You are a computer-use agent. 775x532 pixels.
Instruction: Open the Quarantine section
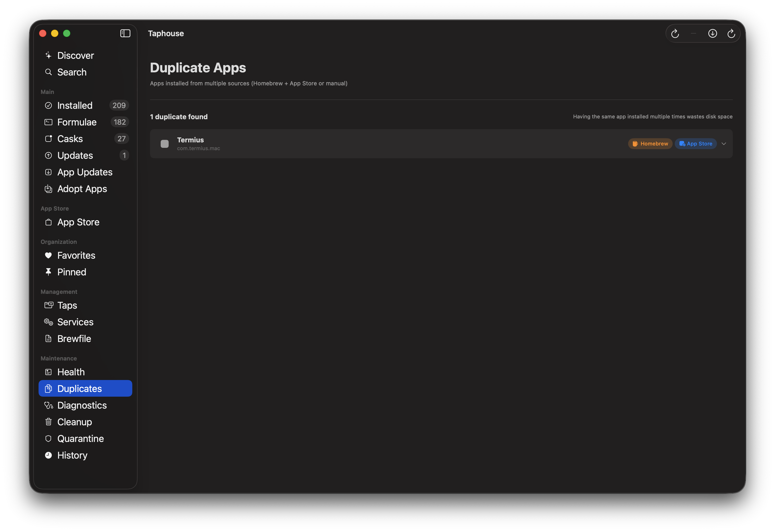pos(80,438)
